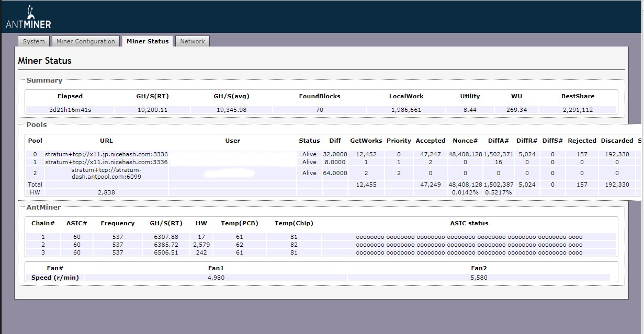Open the System tab

(x=33, y=41)
